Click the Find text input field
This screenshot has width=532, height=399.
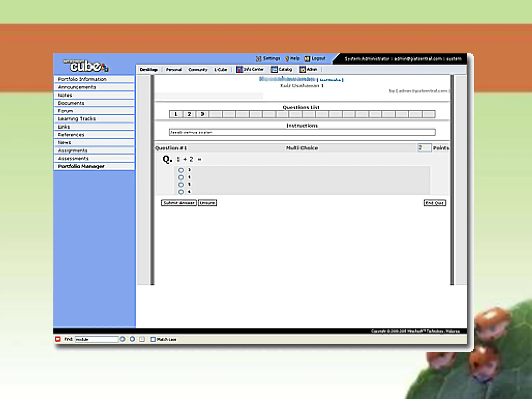click(97, 339)
